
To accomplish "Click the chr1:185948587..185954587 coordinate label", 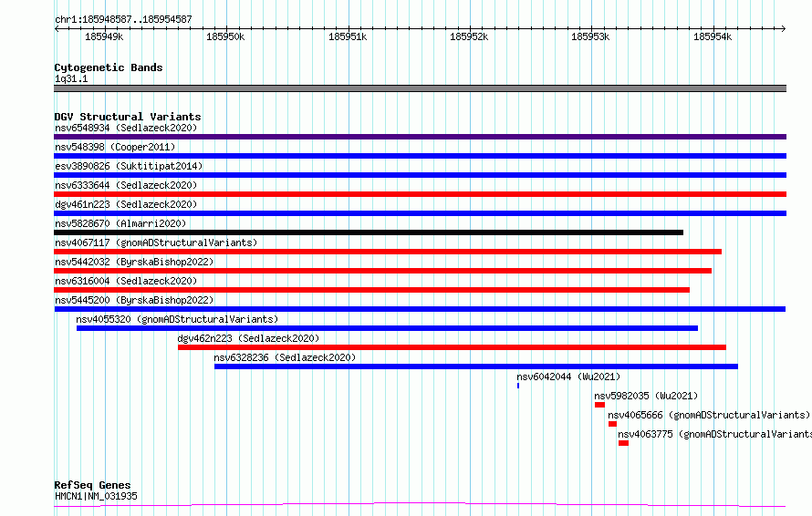I will click(x=123, y=20).
